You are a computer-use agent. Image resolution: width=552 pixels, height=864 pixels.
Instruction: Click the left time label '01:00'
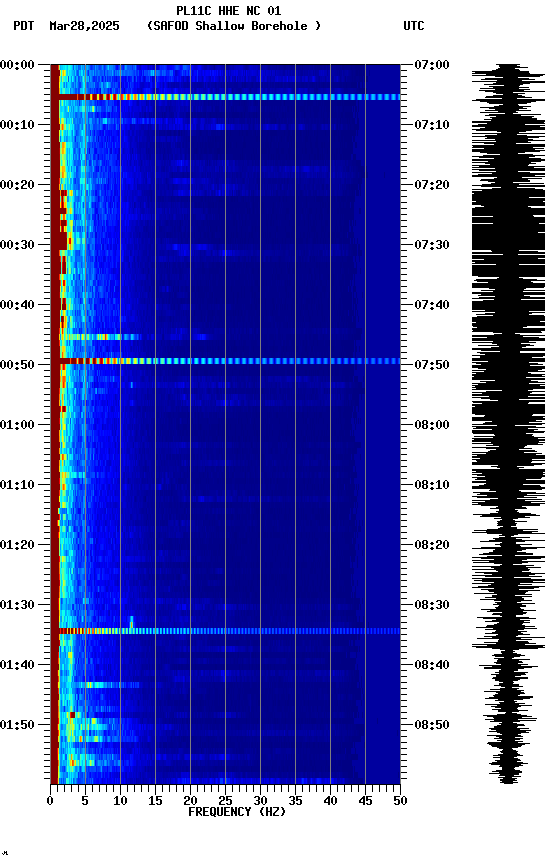point(17,425)
